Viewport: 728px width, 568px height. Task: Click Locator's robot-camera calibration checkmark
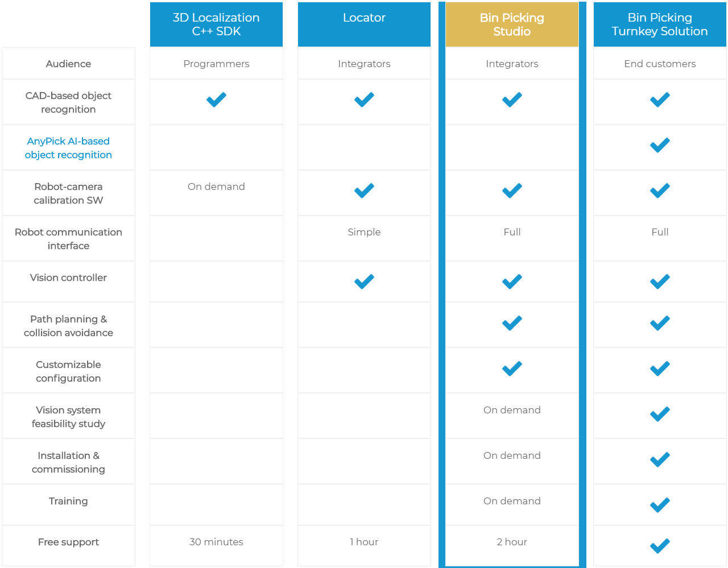click(364, 190)
